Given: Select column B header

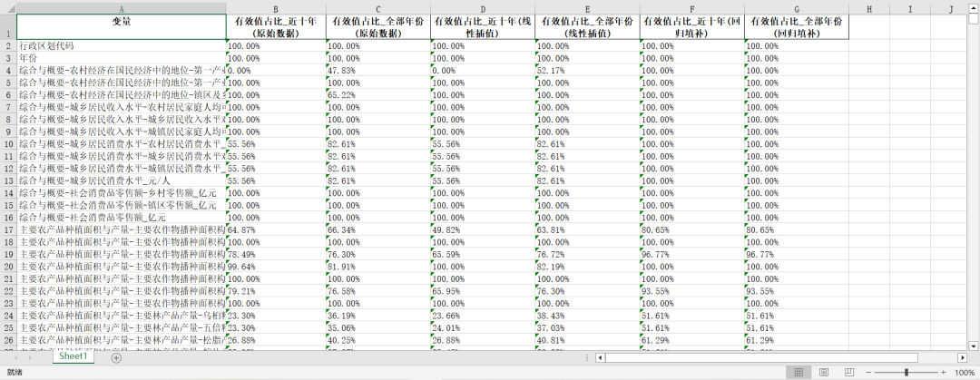Looking at the screenshot, I should 276,8.
